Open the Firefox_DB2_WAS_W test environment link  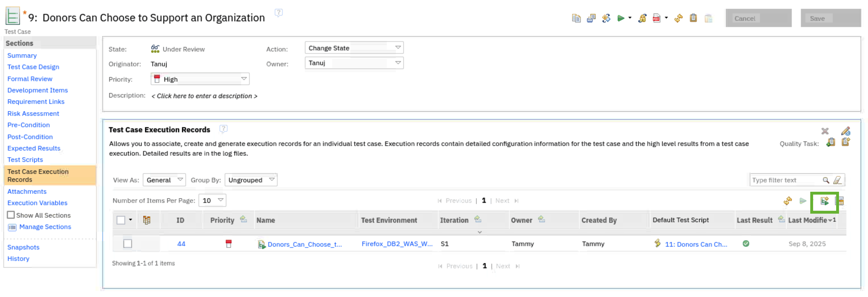click(396, 244)
